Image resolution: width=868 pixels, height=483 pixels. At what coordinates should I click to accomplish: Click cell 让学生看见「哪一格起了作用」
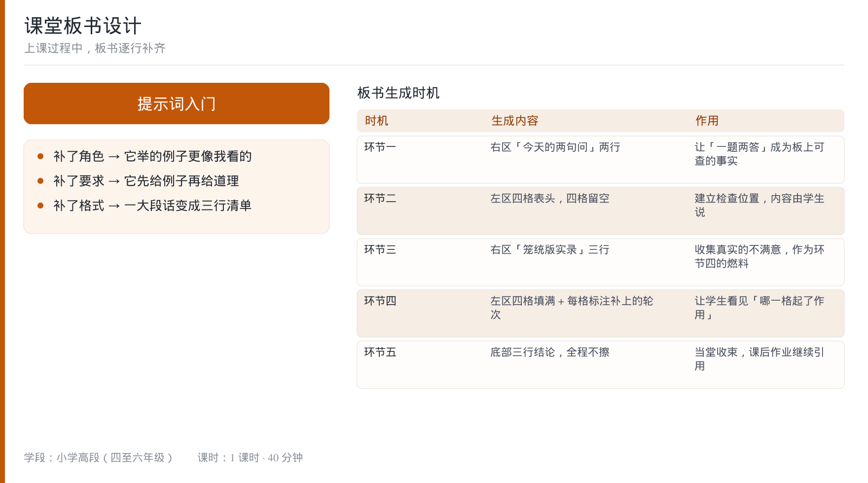(x=759, y=308)
